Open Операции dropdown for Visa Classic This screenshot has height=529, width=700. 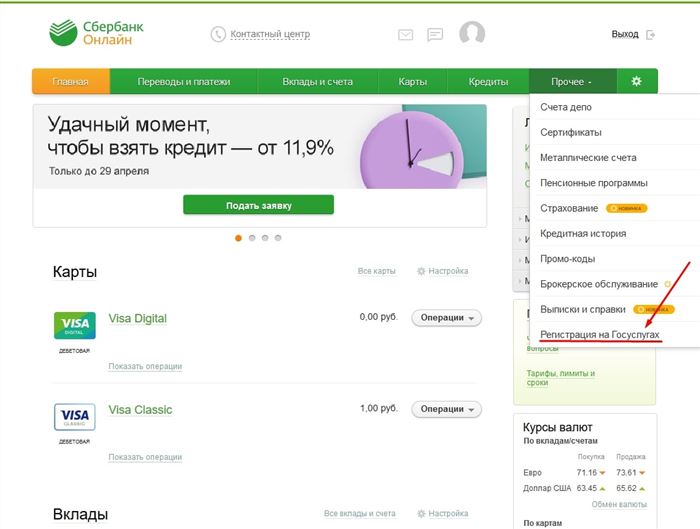coord(446,409)
